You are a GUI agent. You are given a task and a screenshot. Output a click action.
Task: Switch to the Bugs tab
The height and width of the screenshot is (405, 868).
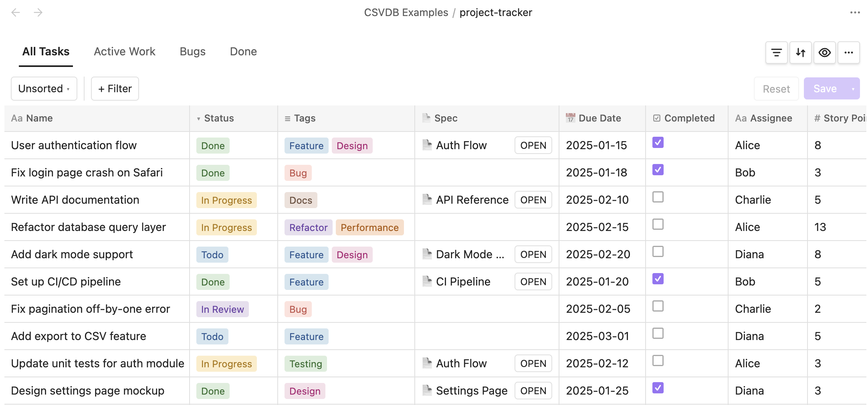coord(192,52)
